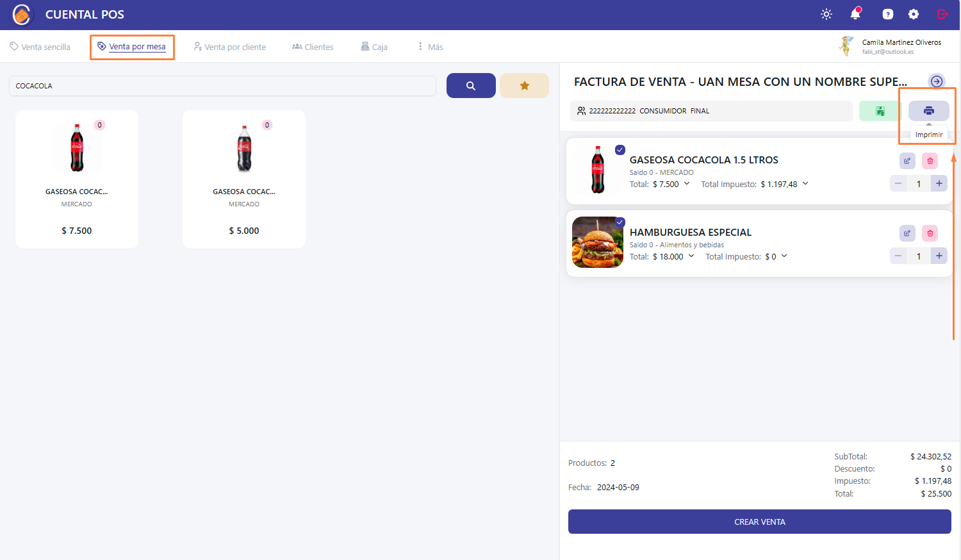The height and width of the screenshot is (560, 961).
Task: Uncheck the Hamburguesa Especial checkbox
Action: 620,222
